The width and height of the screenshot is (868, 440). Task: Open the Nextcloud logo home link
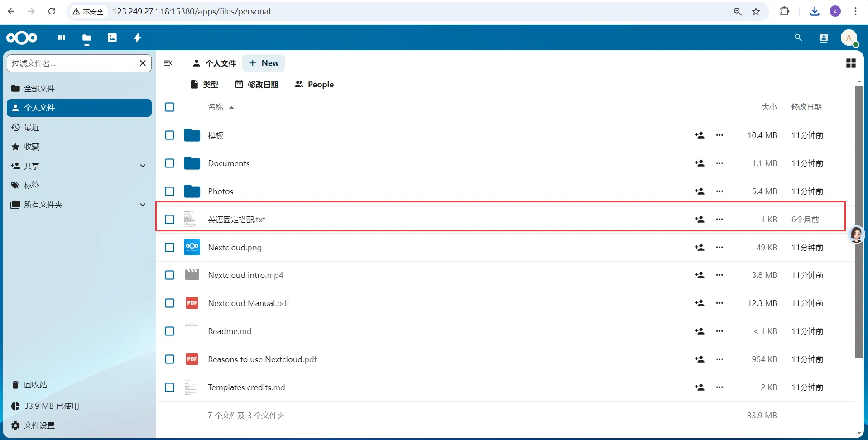(x=22, y=38)
